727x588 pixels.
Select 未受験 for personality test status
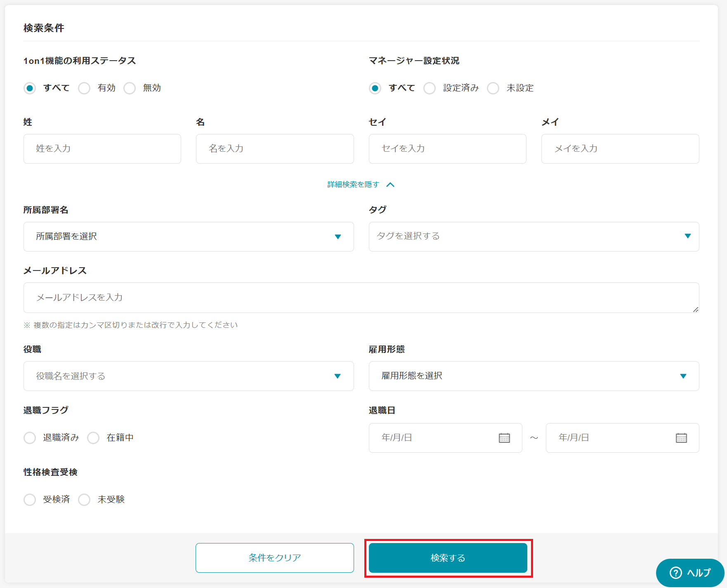pyautogui.click(x=84, y=499)
